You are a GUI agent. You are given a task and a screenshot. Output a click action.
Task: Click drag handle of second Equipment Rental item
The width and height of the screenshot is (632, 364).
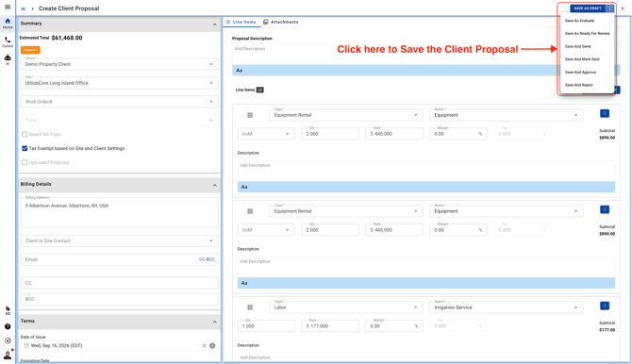coord(250,211)
